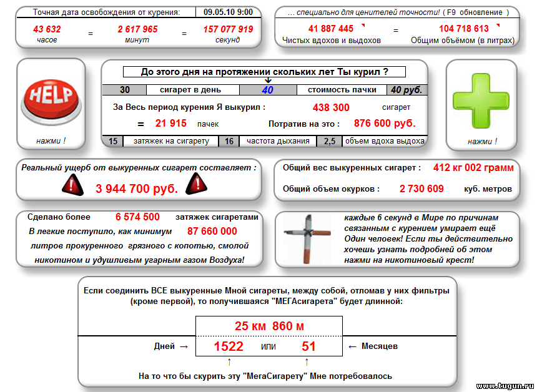The height and width of the screenshot is (392, 537).
Task: Click the '← Месяцев' label
Action: 373,346
